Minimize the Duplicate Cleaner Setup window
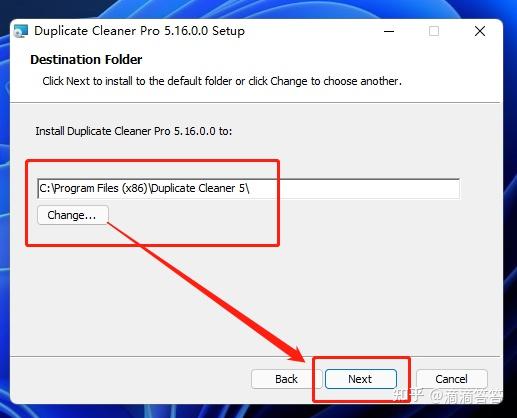The image size is (517, 418). tap(389, 31)
